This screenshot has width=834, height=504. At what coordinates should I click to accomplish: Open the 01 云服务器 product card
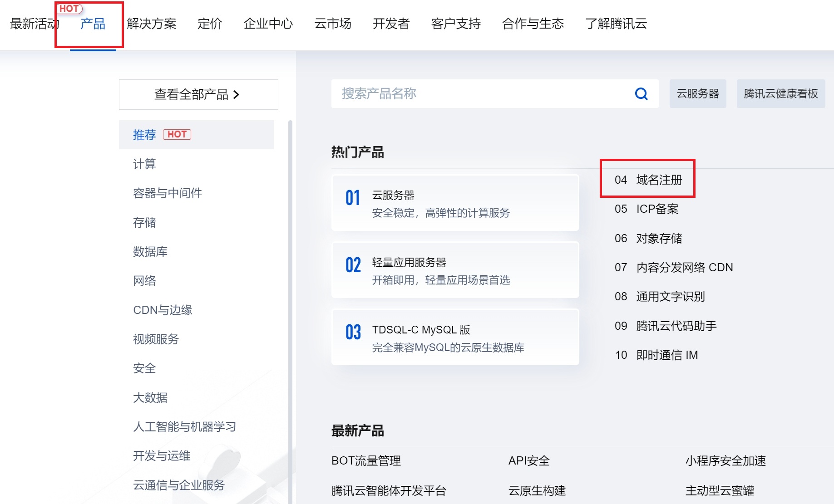pos(455,203)
